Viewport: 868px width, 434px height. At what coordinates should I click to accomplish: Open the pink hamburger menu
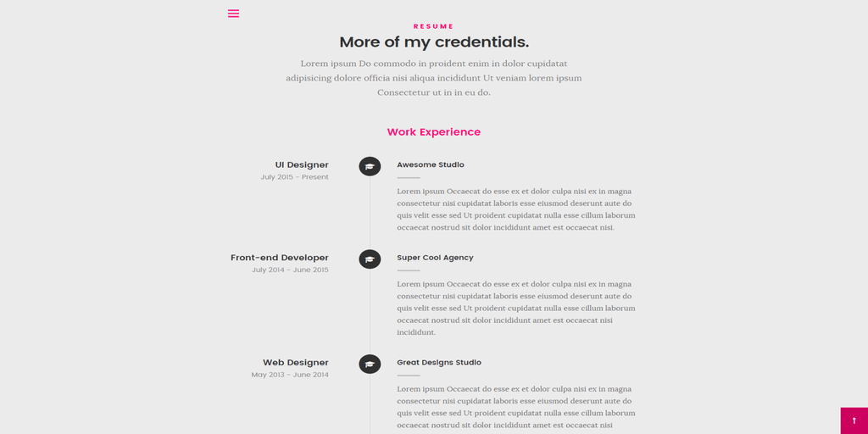pos(234,14)
